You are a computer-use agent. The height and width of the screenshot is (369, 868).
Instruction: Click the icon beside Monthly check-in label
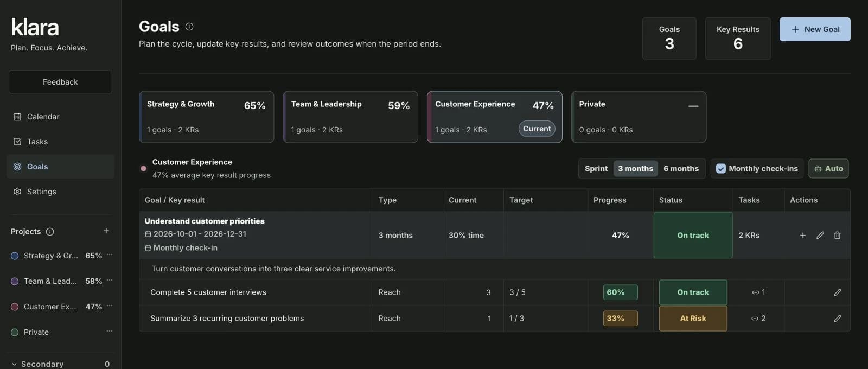(148, 248)
